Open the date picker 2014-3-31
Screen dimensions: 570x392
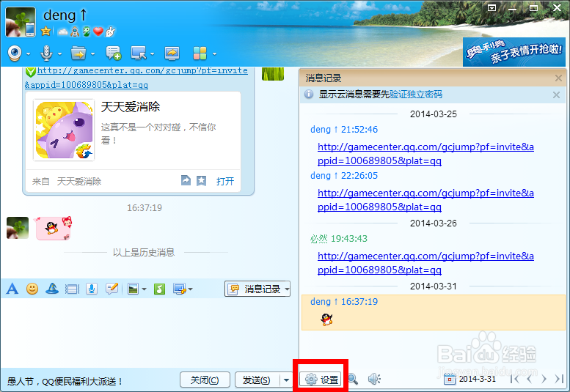coord(470,380)
